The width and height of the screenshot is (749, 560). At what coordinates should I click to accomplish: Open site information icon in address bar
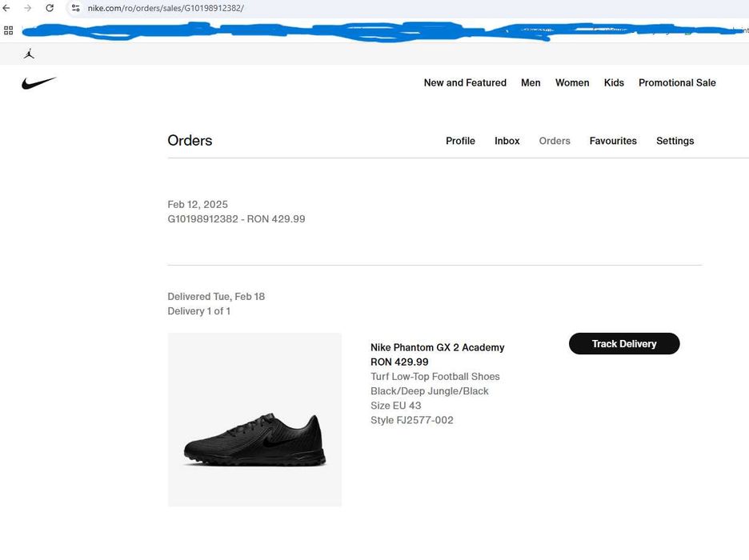point(75,8)
